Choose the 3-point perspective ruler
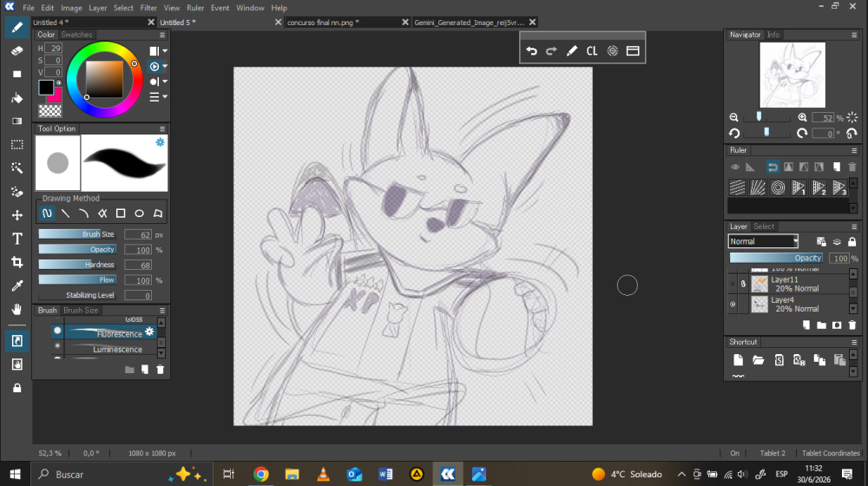 [x=839, y=187]
